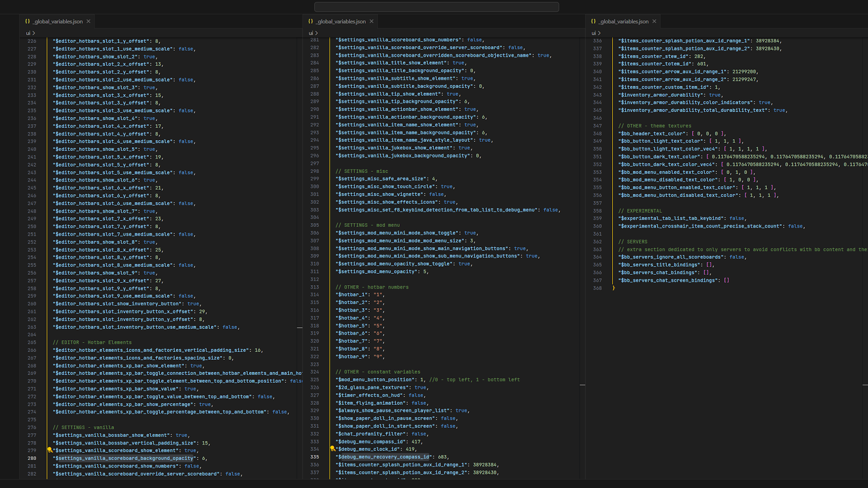868x488 pixels.
Task: Close the left pane's _global_variables.json tab
Action: click(89, 21)
